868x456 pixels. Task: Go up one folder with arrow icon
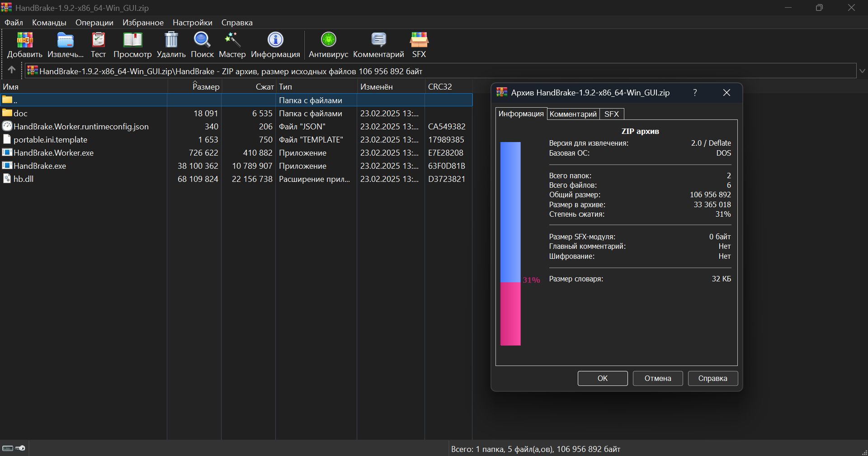12,70
